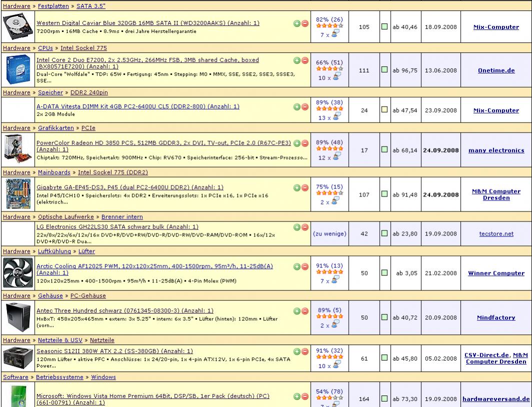Open Intel Core 2 Duo box thumbnail
This screenshot has height=407, width=532.
pos(18,70)
